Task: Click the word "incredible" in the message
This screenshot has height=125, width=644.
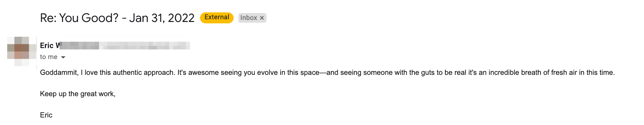Action: tap(504, 72)
